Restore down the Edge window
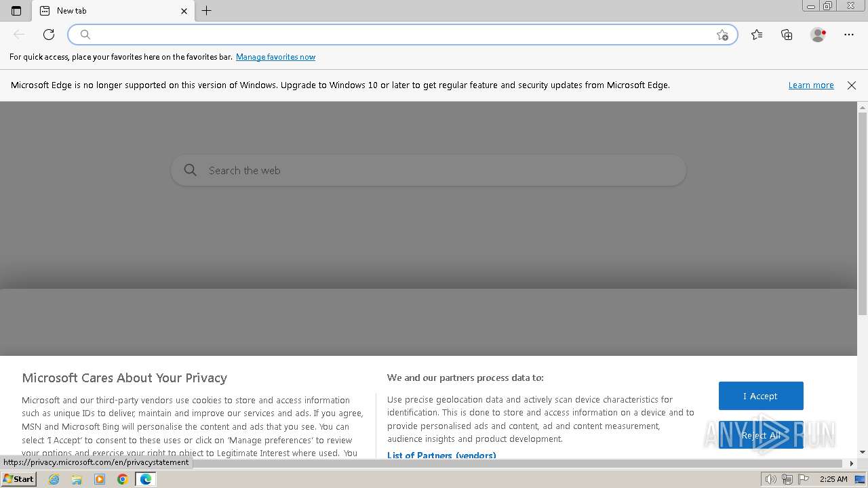Screen dimensions: 868x488 pos(828,6)
